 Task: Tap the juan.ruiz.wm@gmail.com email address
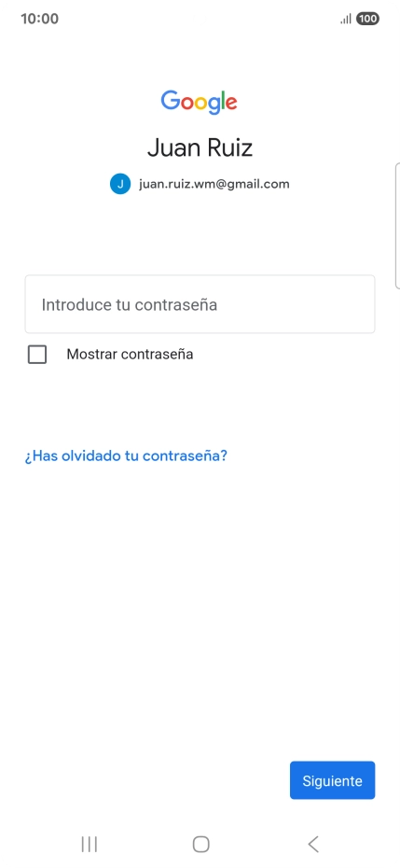coord(214,184)
